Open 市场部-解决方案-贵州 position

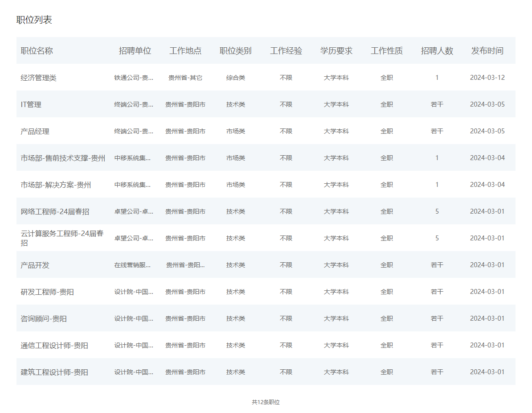(56, 185)
